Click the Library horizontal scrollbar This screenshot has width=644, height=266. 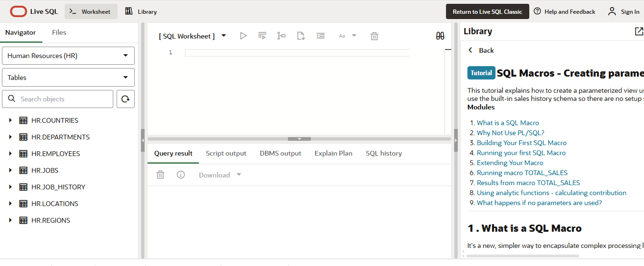pyautogui.click(x=523, y=256)
